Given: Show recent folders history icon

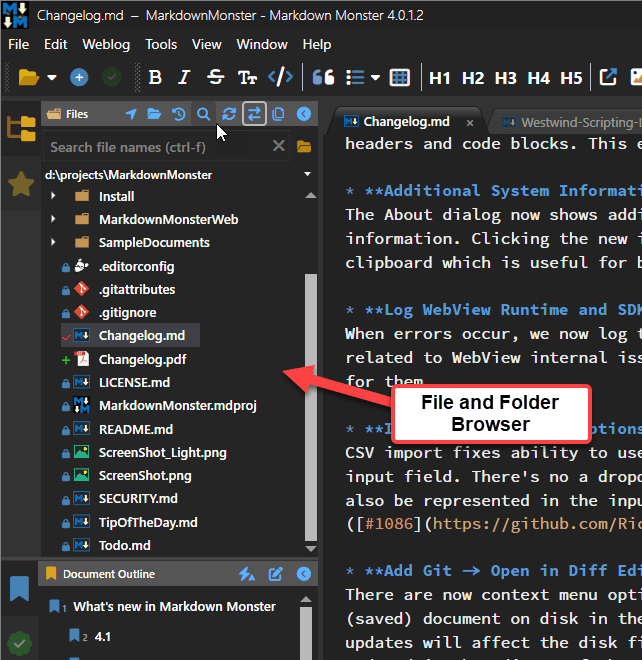Looking at the screenshot, I should coord(178,114).
